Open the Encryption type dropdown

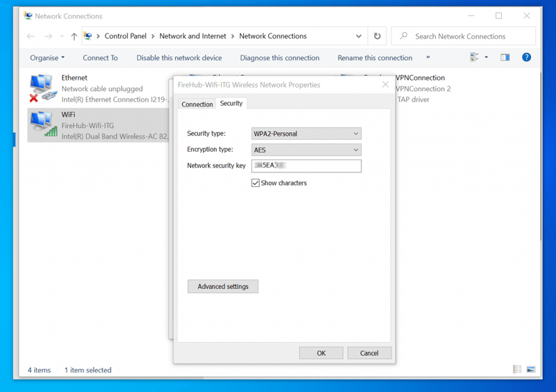pos(306,150)
